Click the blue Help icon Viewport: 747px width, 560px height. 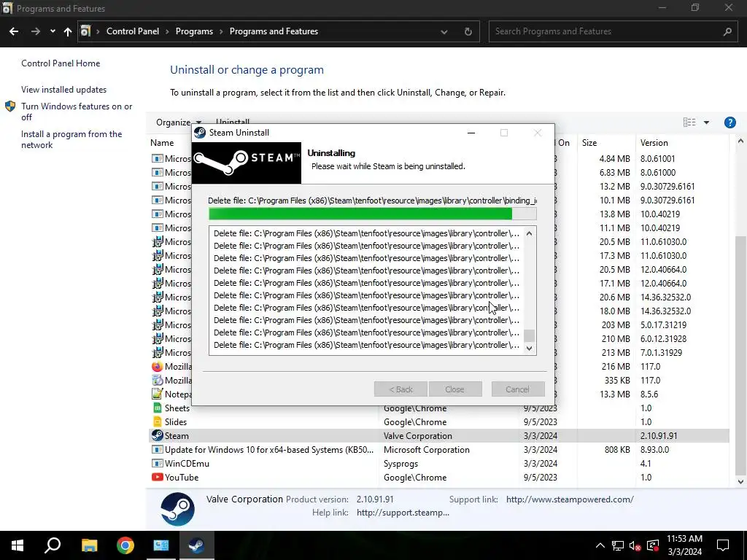[x=729, y=122]
